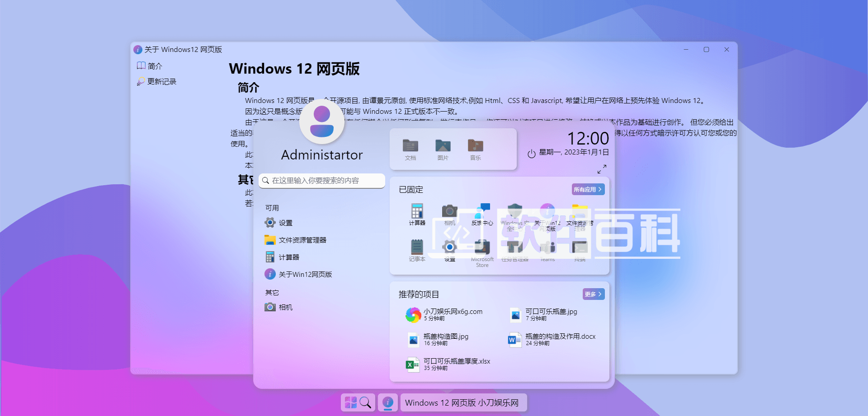
Task: Click the power button icon beside date
Action: pos(532,154)
